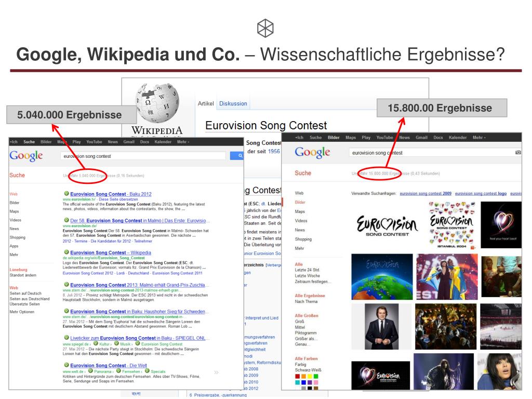
Task: Click double chevron next to Die Welt result
Action: point(217,373)
